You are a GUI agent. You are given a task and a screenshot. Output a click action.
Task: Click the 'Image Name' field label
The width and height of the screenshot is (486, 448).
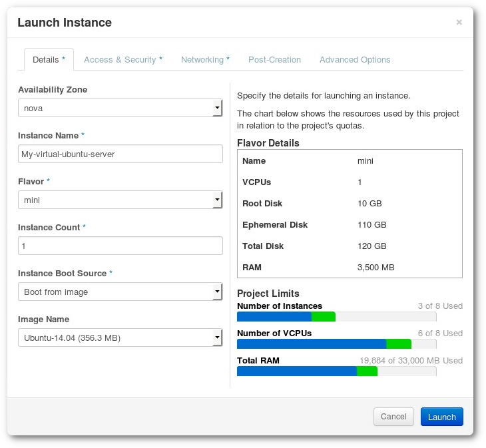tap(44, 320)
